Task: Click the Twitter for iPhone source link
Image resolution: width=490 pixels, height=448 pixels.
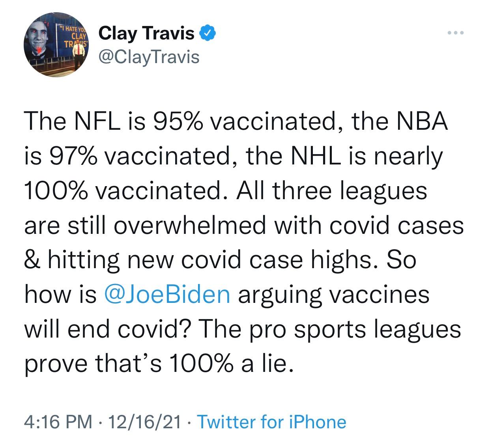Action: click(271, 422)
